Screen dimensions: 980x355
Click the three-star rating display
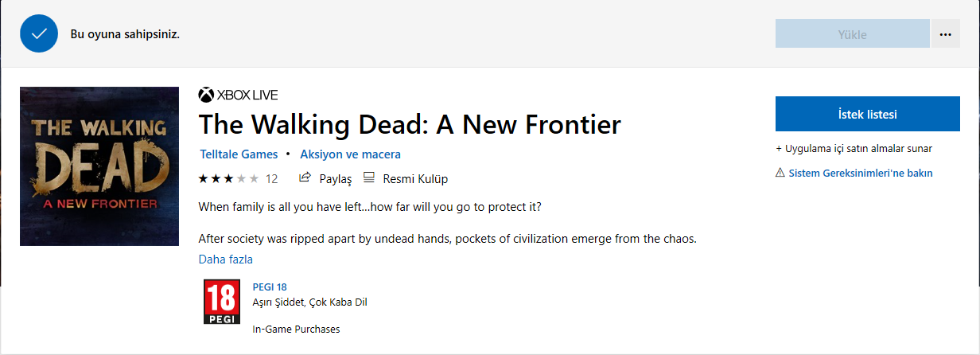click(228, 178)
